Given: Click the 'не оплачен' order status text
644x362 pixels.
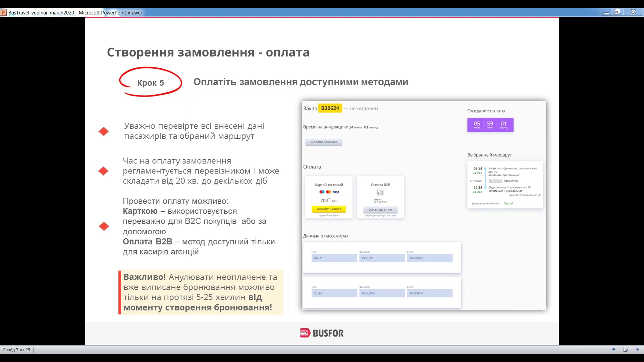Looking at the screenshot, I should [x=364, y=109].
